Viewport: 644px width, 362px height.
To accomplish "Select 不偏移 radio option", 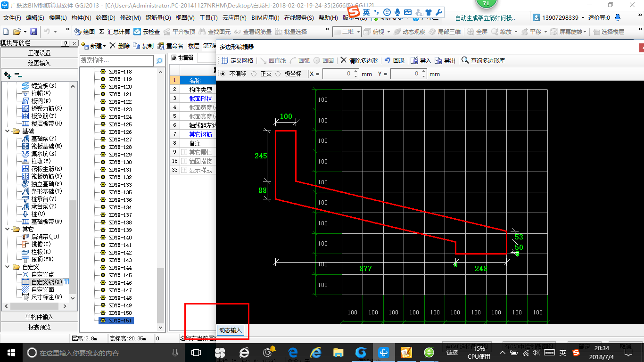I will coord(223,74).
